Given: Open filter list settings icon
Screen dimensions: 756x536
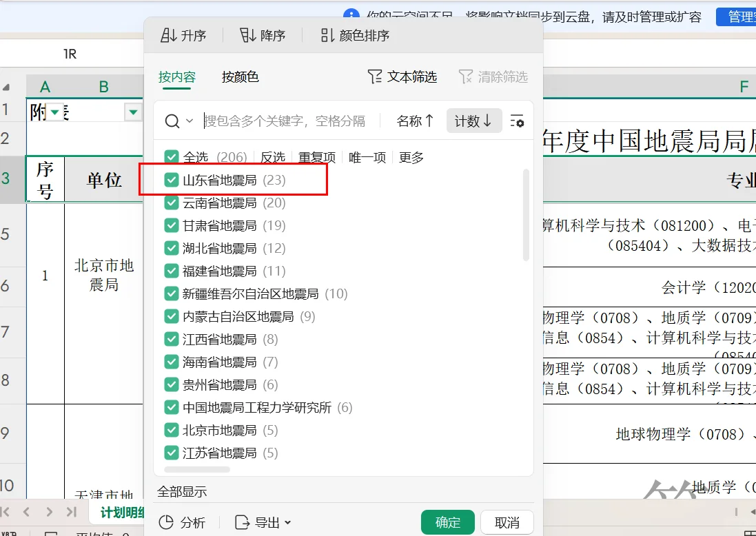Looking at the screenshot, I should pos(517,121).
